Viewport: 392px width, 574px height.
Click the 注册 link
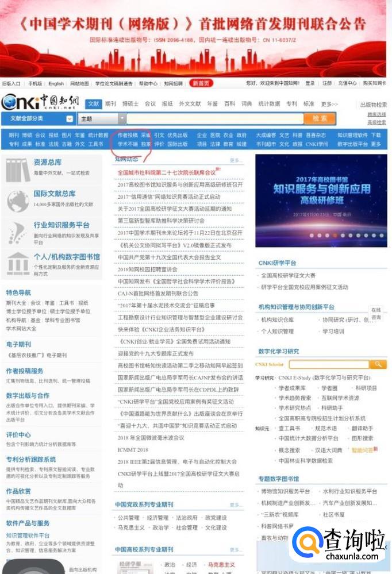[x=327, y=83]
